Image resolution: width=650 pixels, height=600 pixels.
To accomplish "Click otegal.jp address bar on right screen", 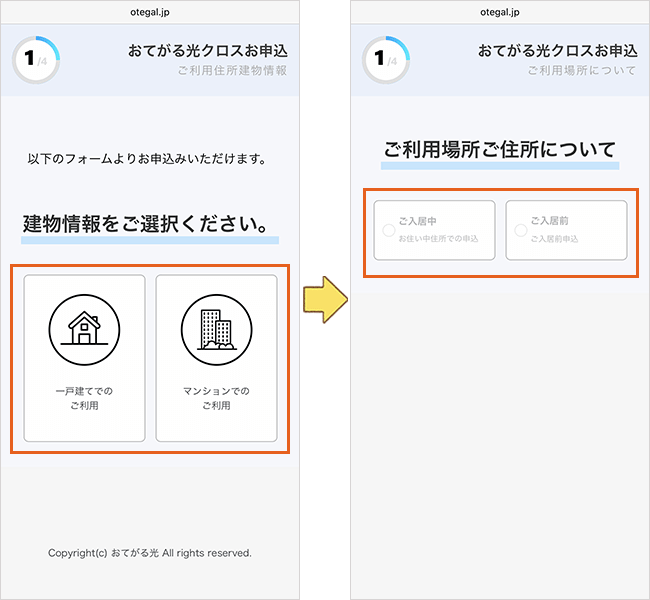I will (500, 12).
